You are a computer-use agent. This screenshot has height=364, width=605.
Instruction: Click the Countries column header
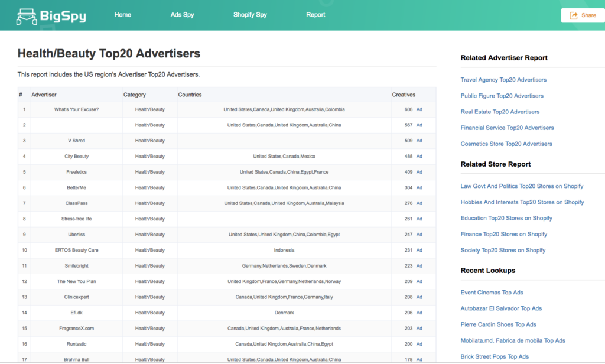(190, 95)
